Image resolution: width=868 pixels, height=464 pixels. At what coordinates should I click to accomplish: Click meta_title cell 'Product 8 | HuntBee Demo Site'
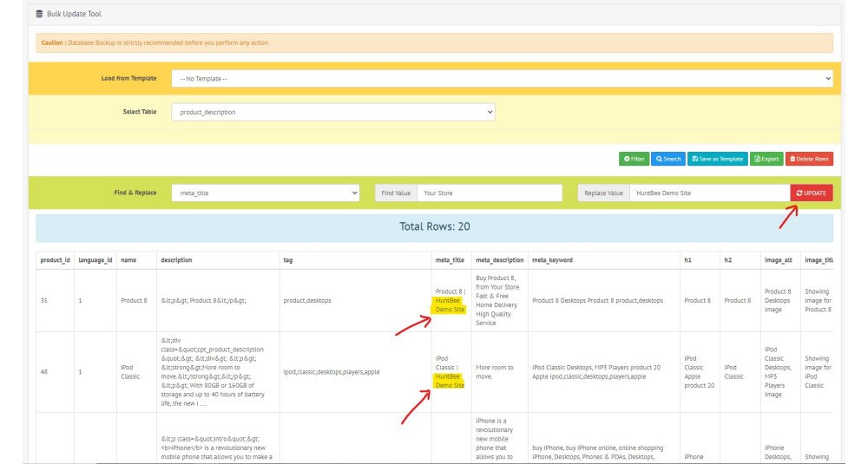tap(450, 300)
